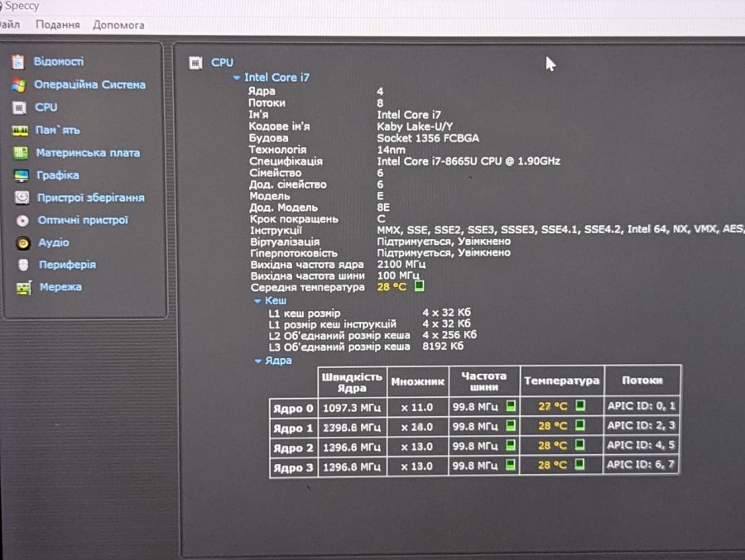
Task: Select the Ядро 0 row label
Action: 293,409
